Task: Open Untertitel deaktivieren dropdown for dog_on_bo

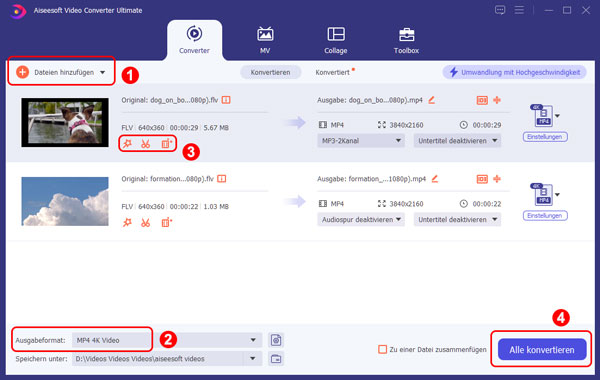Action: tap(457, 141)
